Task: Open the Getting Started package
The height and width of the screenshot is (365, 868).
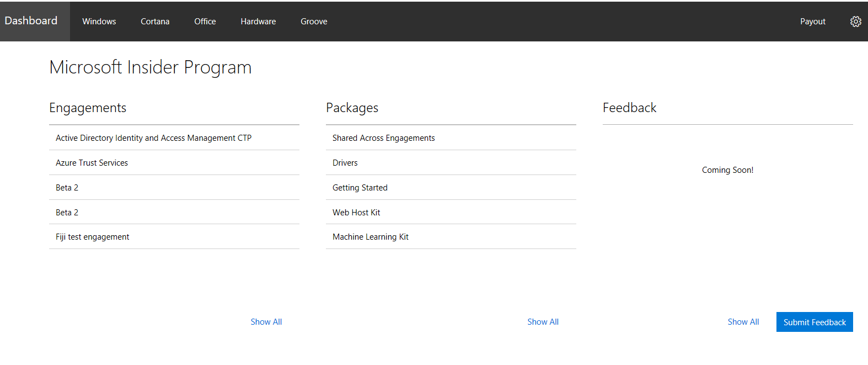Action: pyautogui.click(x=451, y=188)
